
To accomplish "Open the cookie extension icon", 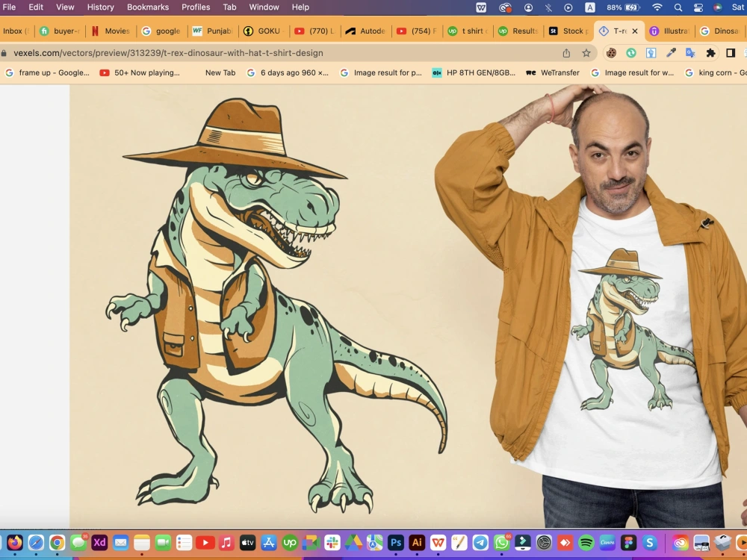I will pos(611,53).
